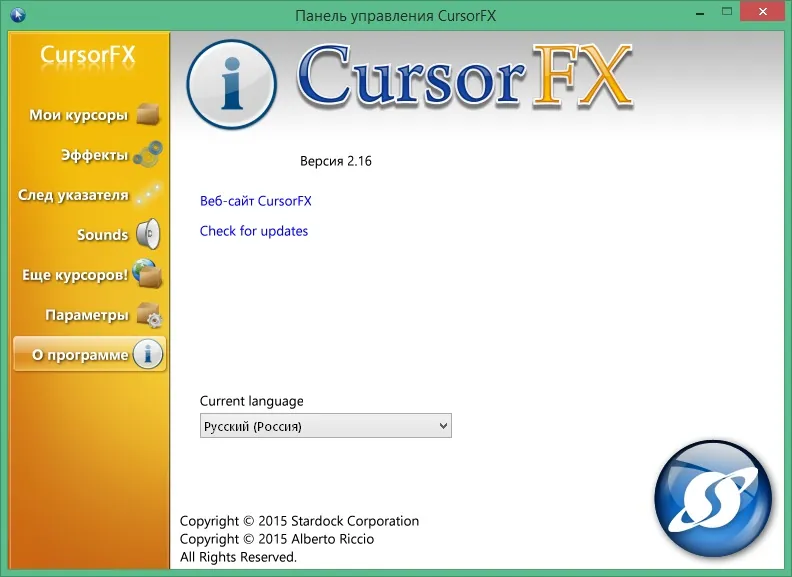
Task: Click the globe box icon beside Еще курсоров!
Action: point(147,273)
